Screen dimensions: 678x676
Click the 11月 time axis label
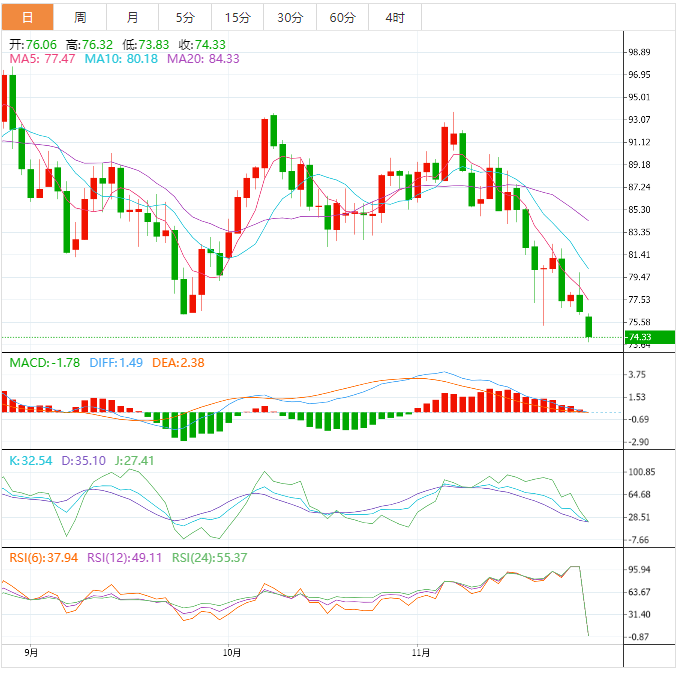click(421, 653)
